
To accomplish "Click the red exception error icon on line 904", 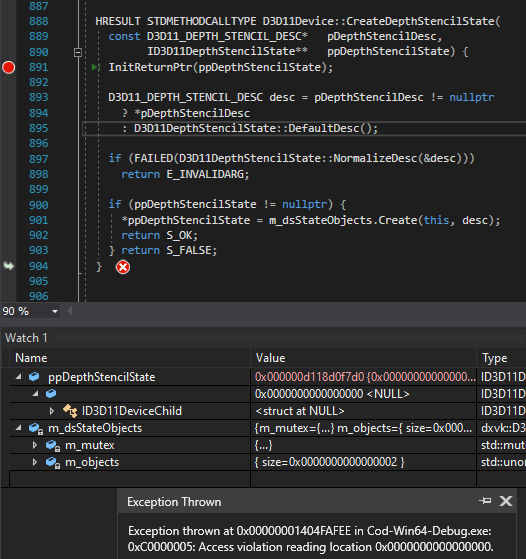I will pos(123,267).
